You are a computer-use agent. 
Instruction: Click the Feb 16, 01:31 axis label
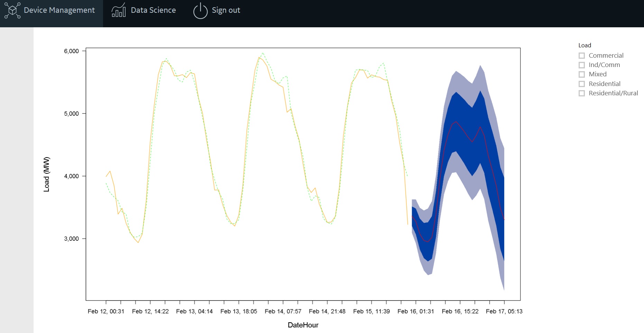pyautogui.click(x=416, y=312)
